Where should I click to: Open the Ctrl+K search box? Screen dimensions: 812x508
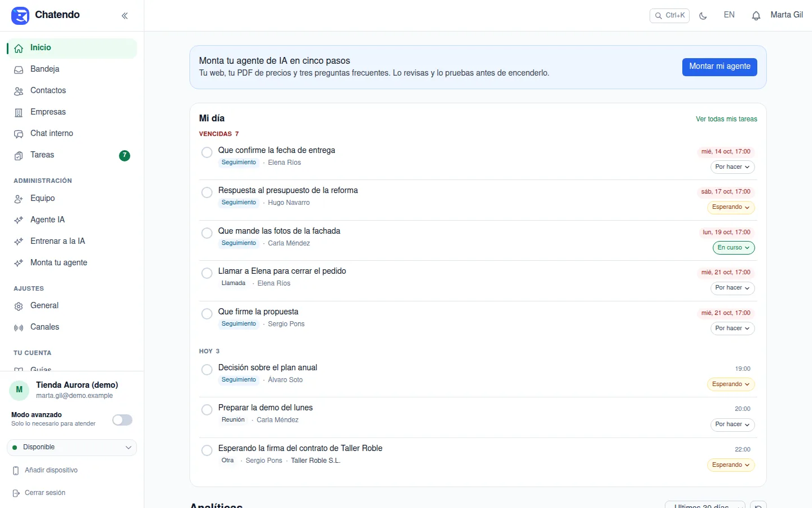click(669, 16)
